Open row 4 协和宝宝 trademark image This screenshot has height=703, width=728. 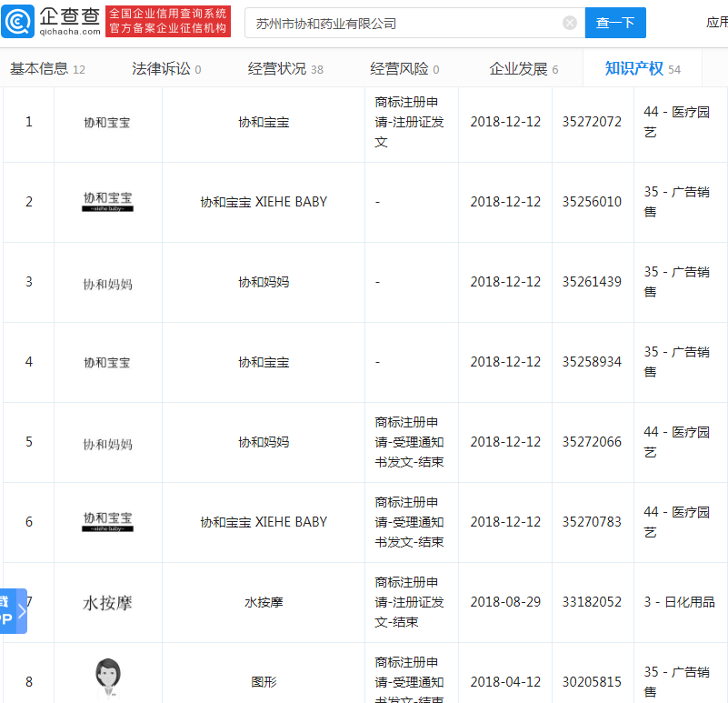pos(107,363)
